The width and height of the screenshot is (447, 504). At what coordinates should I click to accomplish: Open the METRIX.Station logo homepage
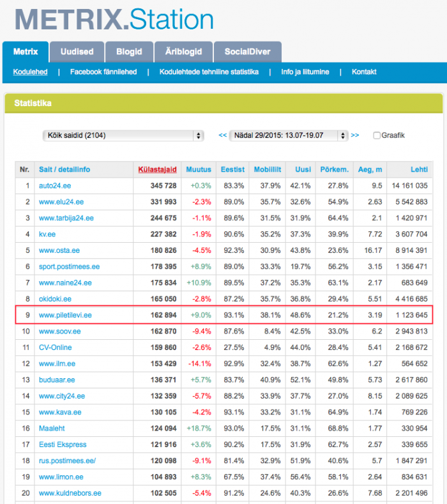[x=114, y=19]
